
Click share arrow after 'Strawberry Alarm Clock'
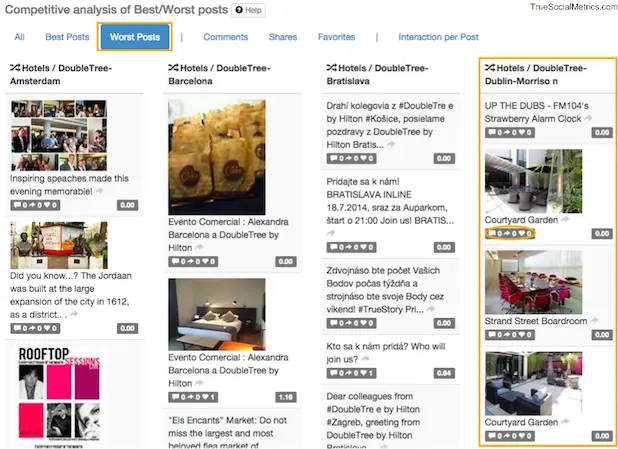[x=588, y=118]
